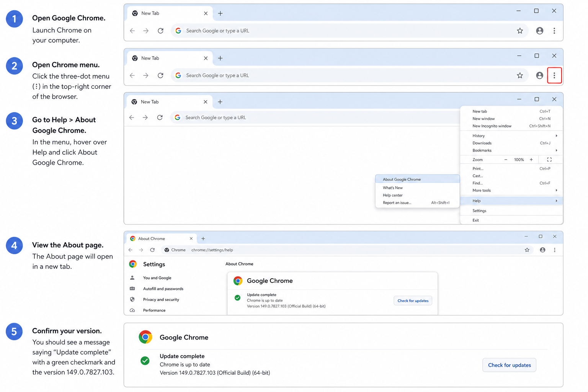Open You and Google in the Settings sidebar
588x392 pixels.
click(x=157, y=278)
